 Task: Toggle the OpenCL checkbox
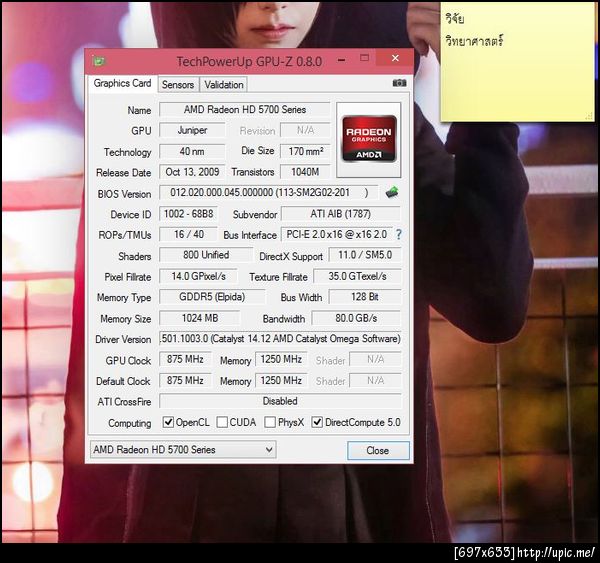click(168, 422)
